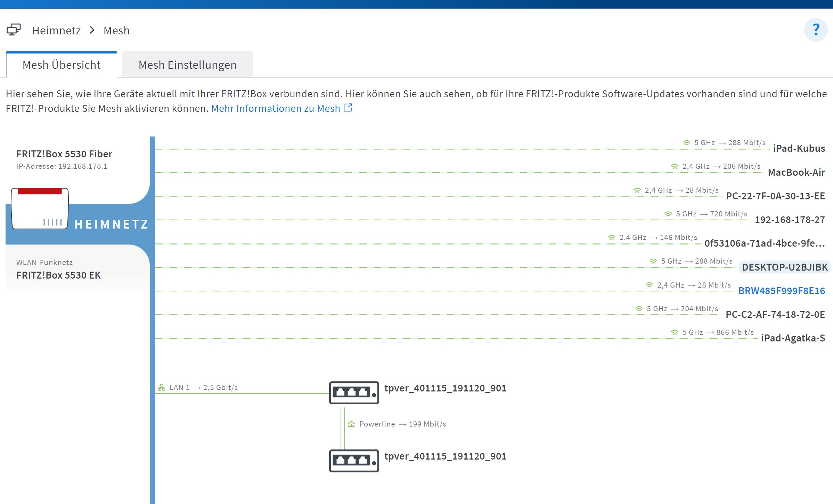Click the Heimnetz monitor icon in breadcrumb
Screen dimensions: 833x504
tap(14, 30)
